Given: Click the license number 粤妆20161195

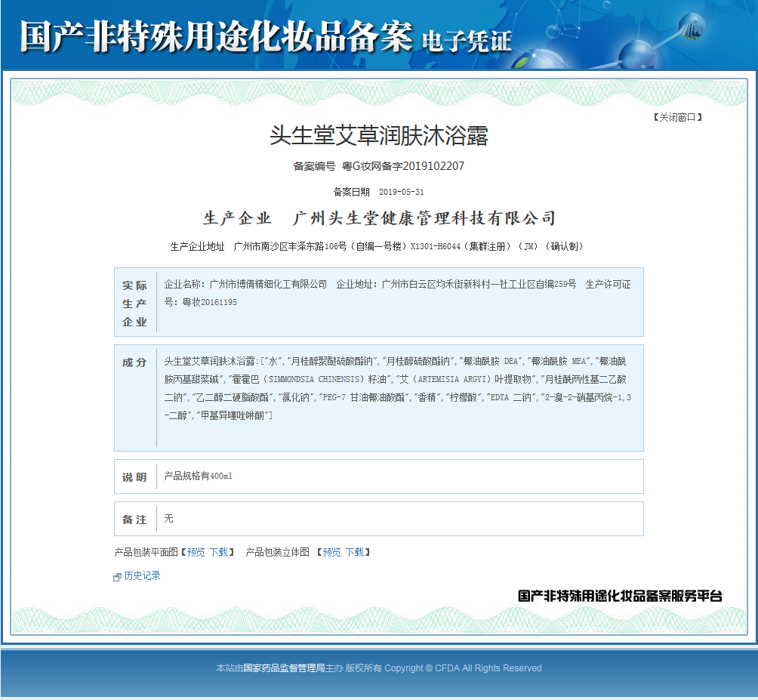Looking at the screenshot, I should click(x=210, y=302).
